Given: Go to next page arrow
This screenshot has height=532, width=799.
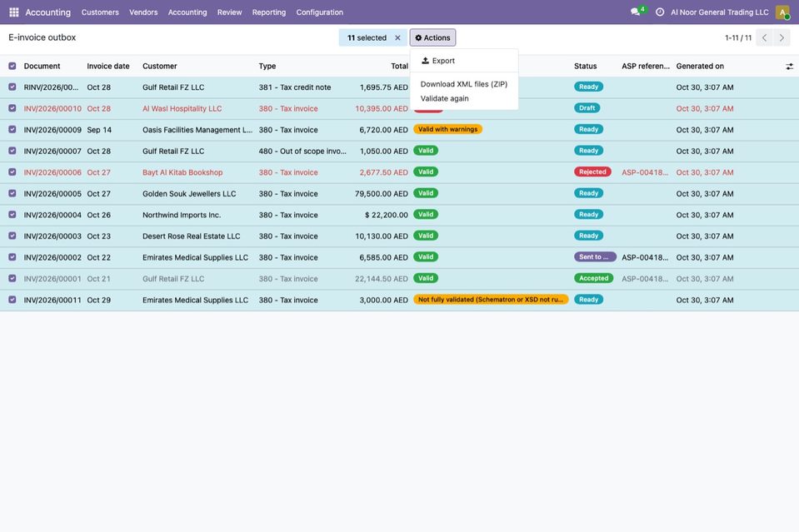Looking at the screenshot, I should pos(782,37).
